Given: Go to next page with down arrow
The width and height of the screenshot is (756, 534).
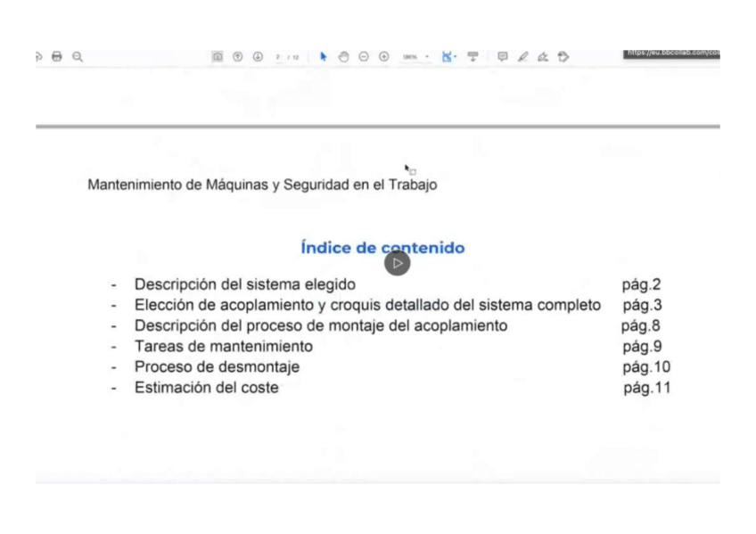Looking at the screenshot, I should click(256, 56).
